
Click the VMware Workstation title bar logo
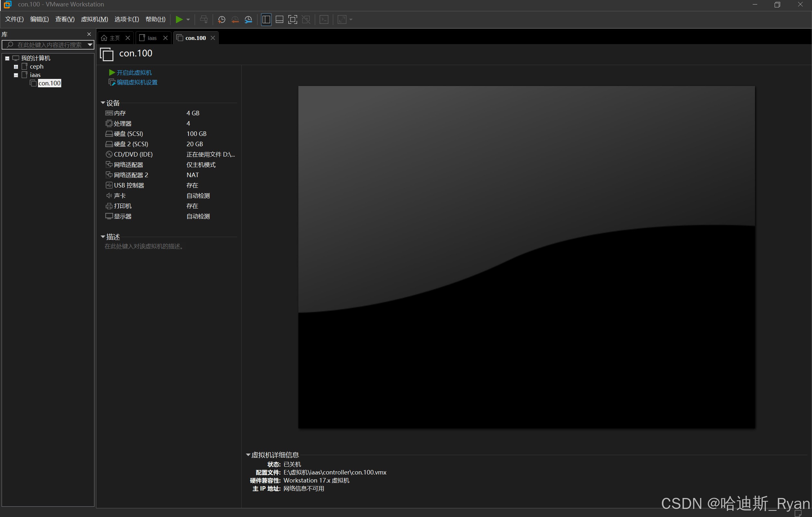tap(7, 5)
